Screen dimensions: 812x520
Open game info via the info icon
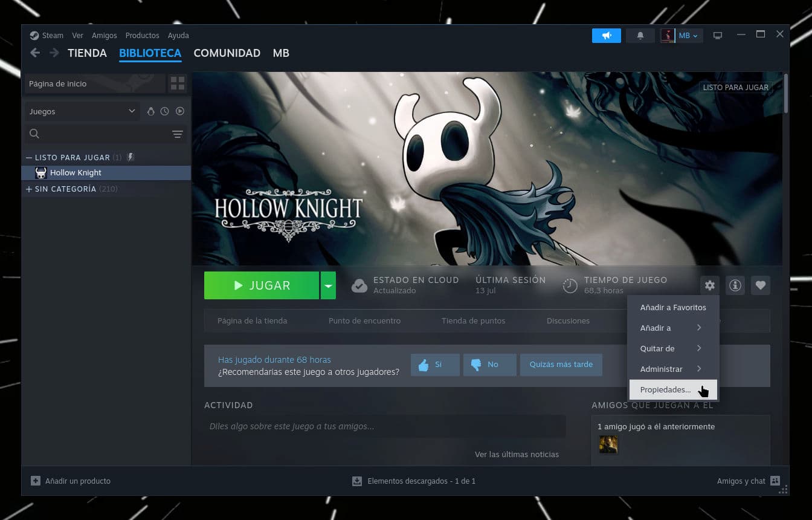point(735,285)
